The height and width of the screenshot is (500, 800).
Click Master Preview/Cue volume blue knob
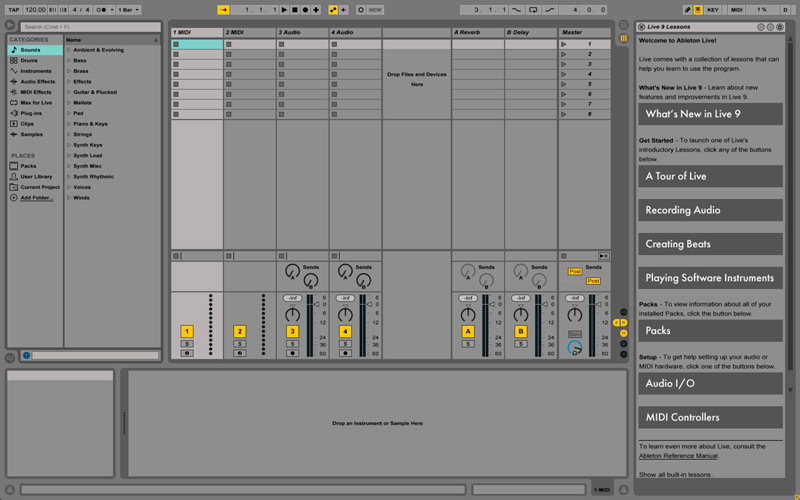coord(575,348)
